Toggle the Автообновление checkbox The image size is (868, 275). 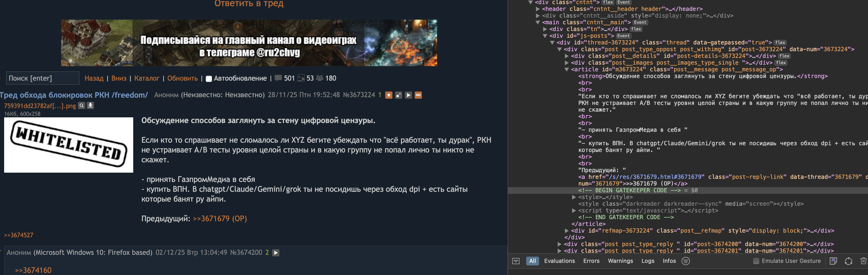point(209,79)
